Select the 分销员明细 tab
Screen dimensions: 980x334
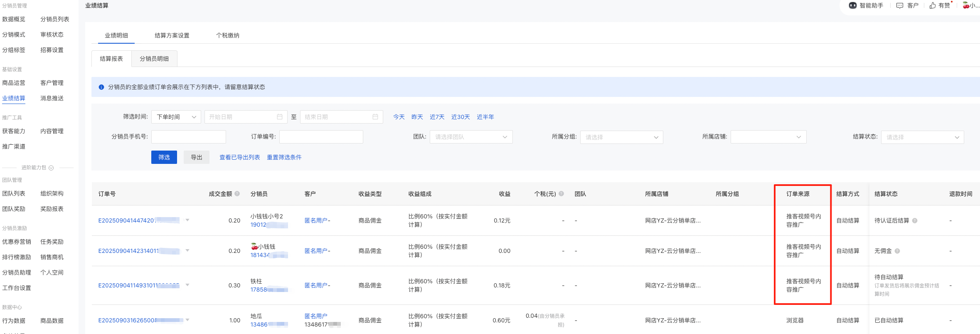coord(154,59)
